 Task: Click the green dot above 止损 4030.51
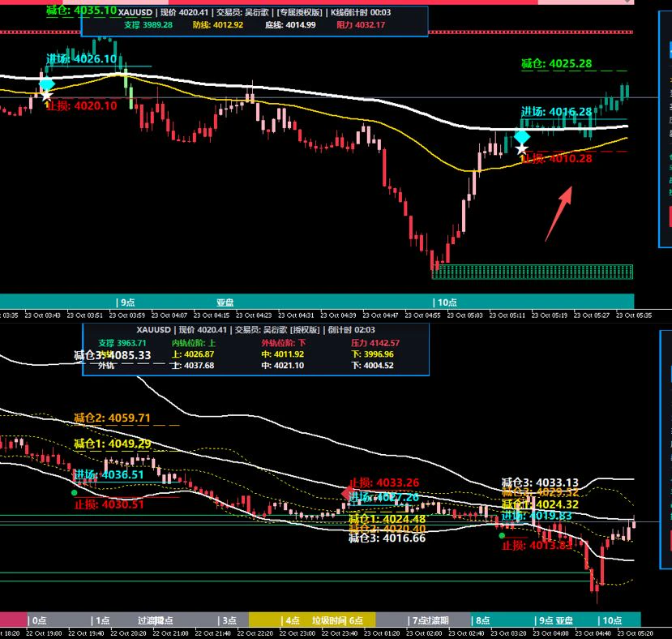click(x=74, y=493)
